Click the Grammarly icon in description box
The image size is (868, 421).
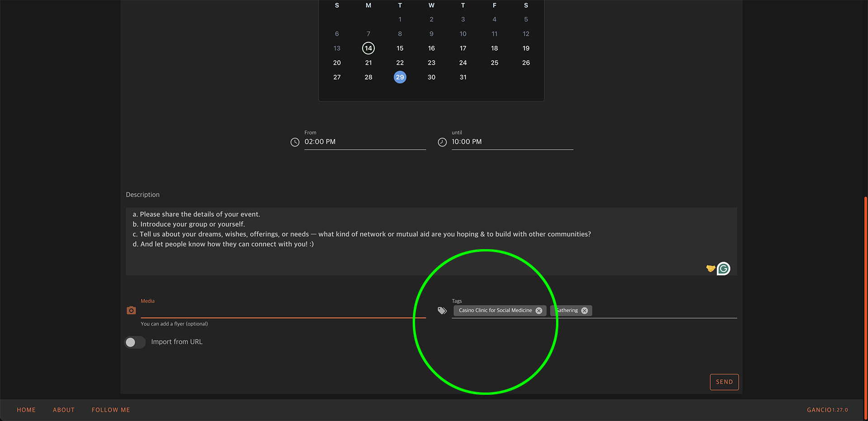tap(723, 269)
